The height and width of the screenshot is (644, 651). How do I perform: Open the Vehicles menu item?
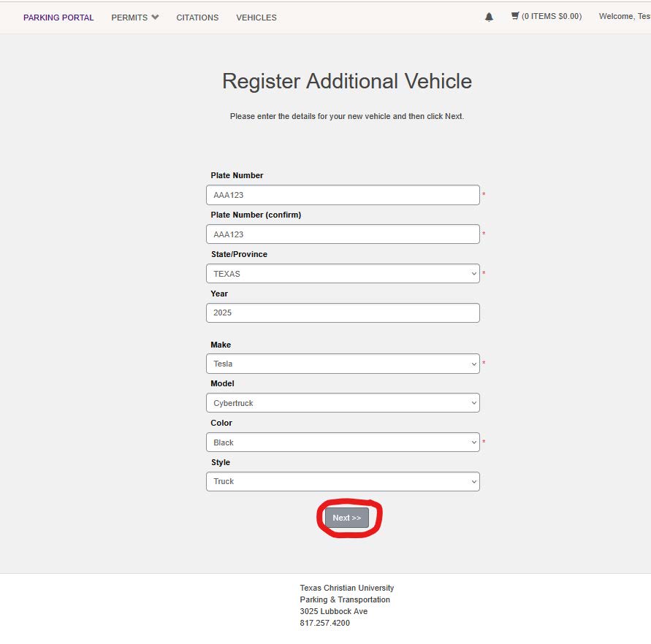[256, 18]
